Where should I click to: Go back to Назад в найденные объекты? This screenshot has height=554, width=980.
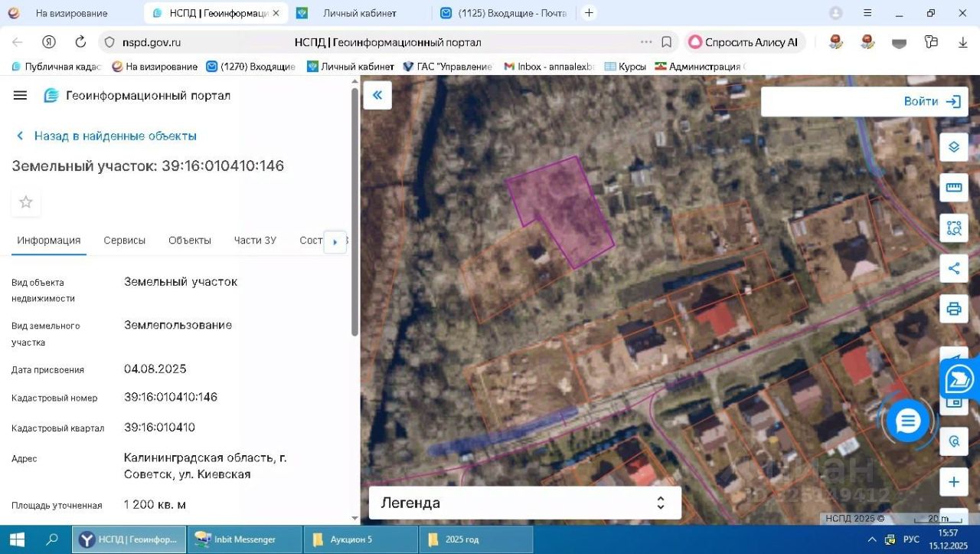[106, 136]
